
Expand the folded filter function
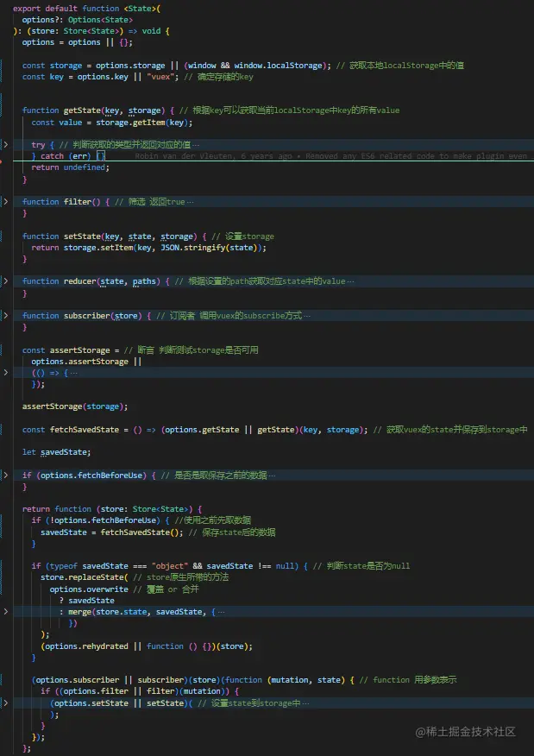point(6,202)
